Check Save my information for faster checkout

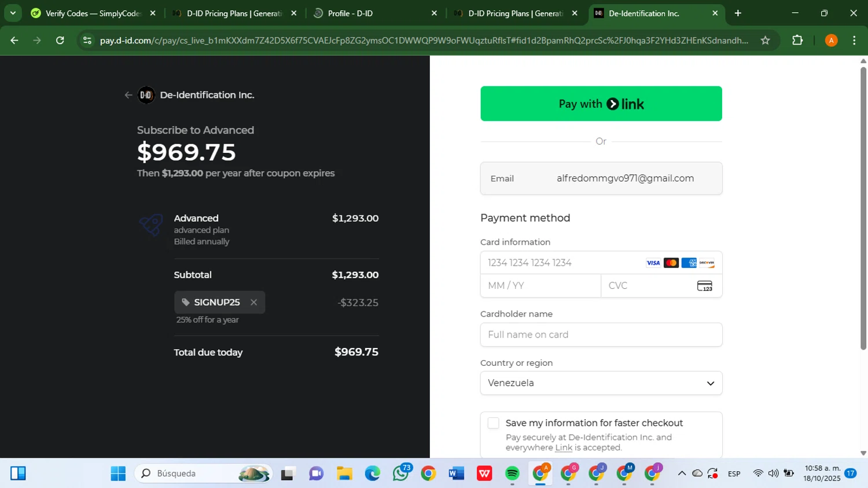click(493, 423)
